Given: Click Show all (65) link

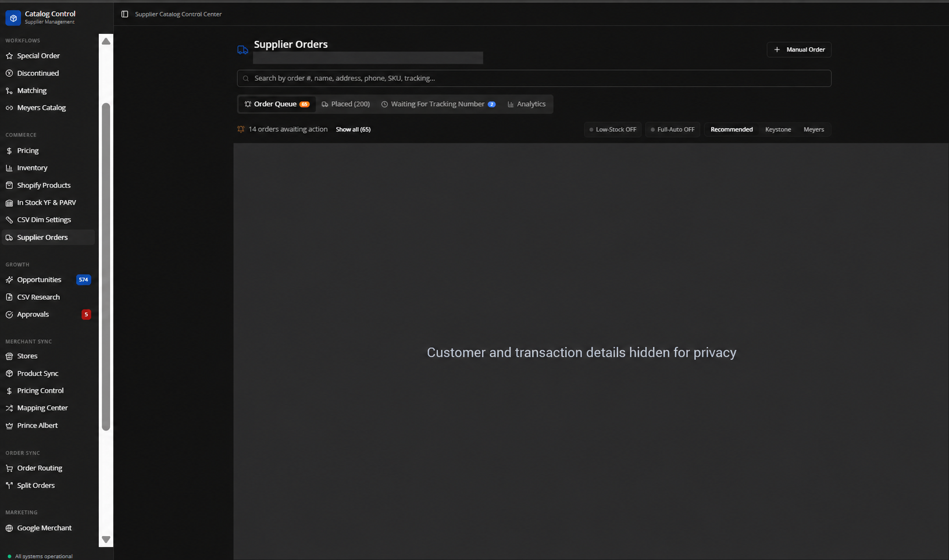Looking at the screenshot, I should tap(353, 130).
